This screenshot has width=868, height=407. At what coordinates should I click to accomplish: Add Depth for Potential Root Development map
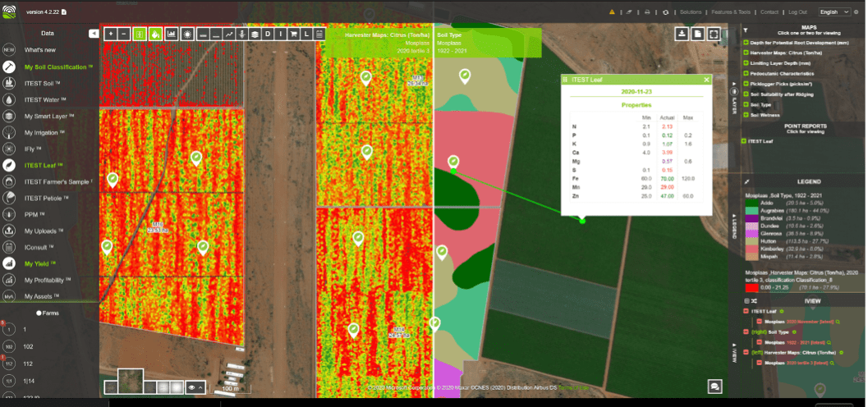point(746,43)
